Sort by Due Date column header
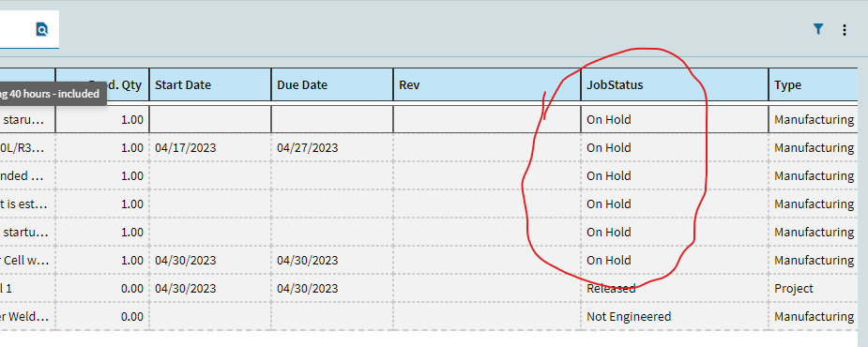The width and height of the screenshot is (868, 347). tap(332, 84)
